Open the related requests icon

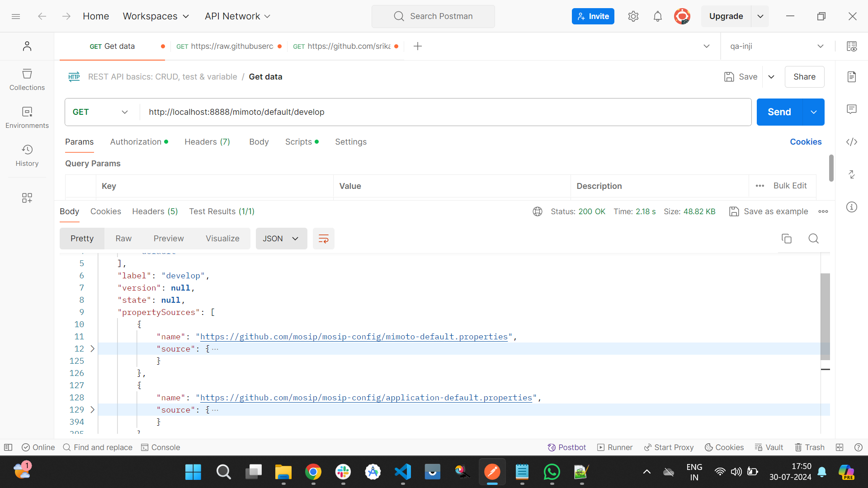coord(852,174)
